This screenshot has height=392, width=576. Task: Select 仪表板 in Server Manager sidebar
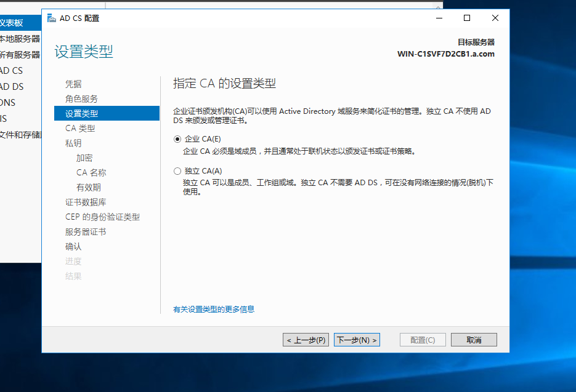pos(20,23)
